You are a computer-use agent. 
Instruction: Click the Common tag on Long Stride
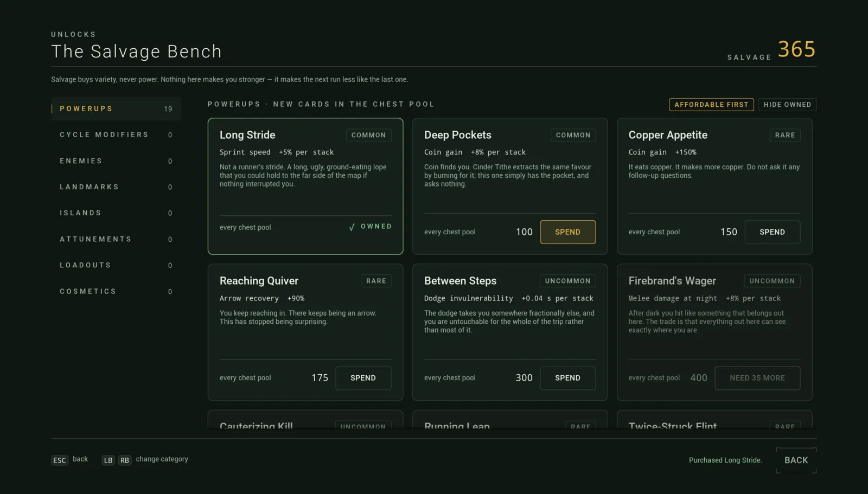(368, 135)
